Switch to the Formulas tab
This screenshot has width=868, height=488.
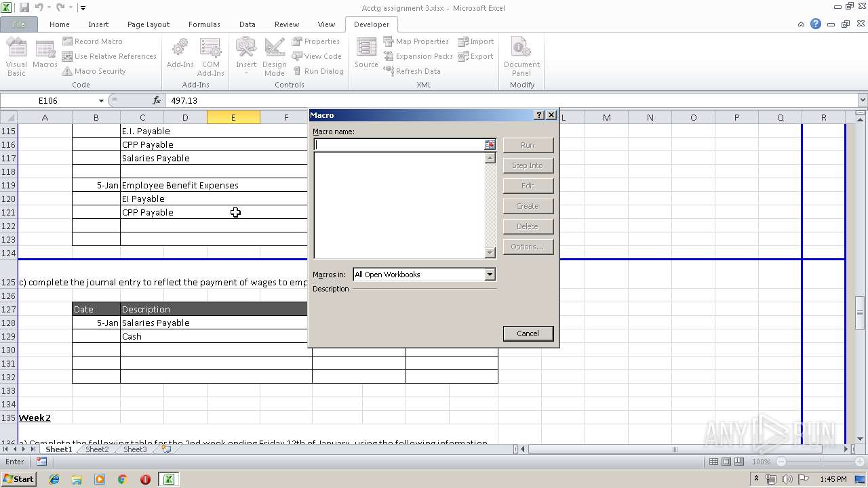click(x=204, y=24)
